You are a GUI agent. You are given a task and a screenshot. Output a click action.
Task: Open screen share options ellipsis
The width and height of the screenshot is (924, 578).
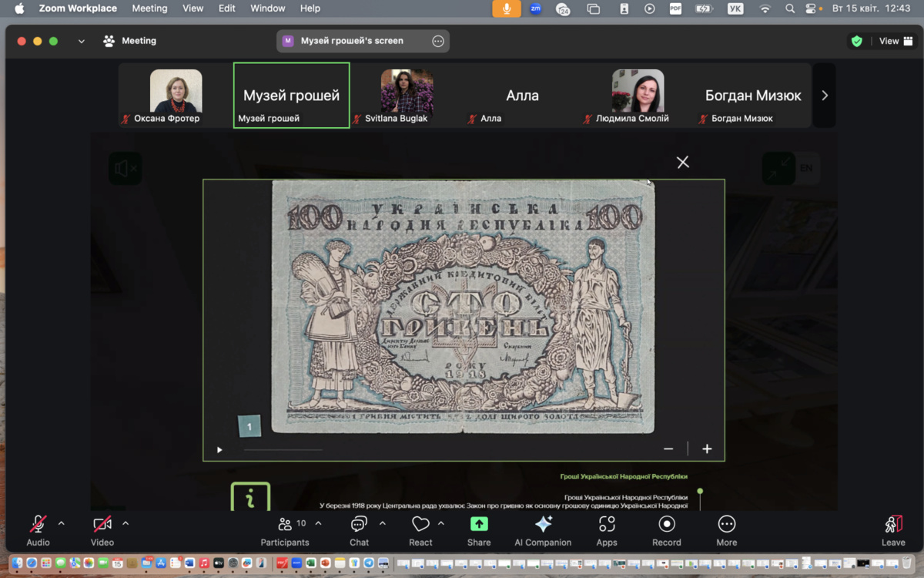pyautogui.click(x=438, y=41)
